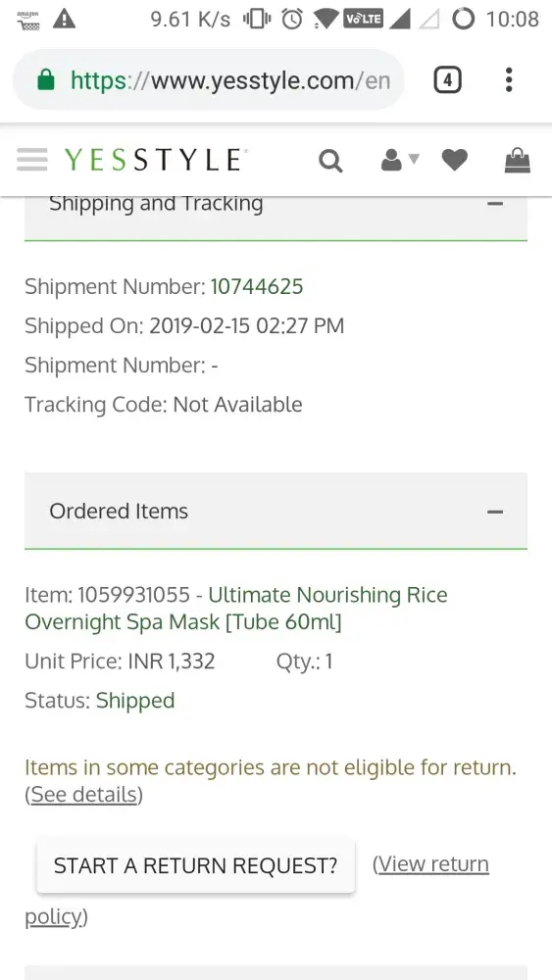Open shipment number 10744625 link
This screenshot has width=552, height=980.
[x=257, y=287]
